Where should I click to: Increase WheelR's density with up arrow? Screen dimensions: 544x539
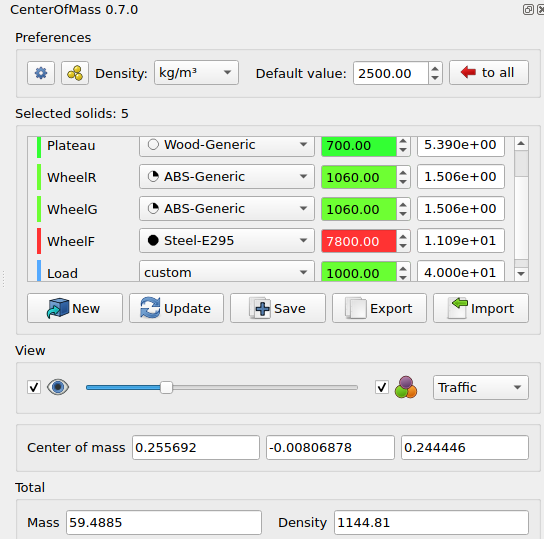pos(403,172)
